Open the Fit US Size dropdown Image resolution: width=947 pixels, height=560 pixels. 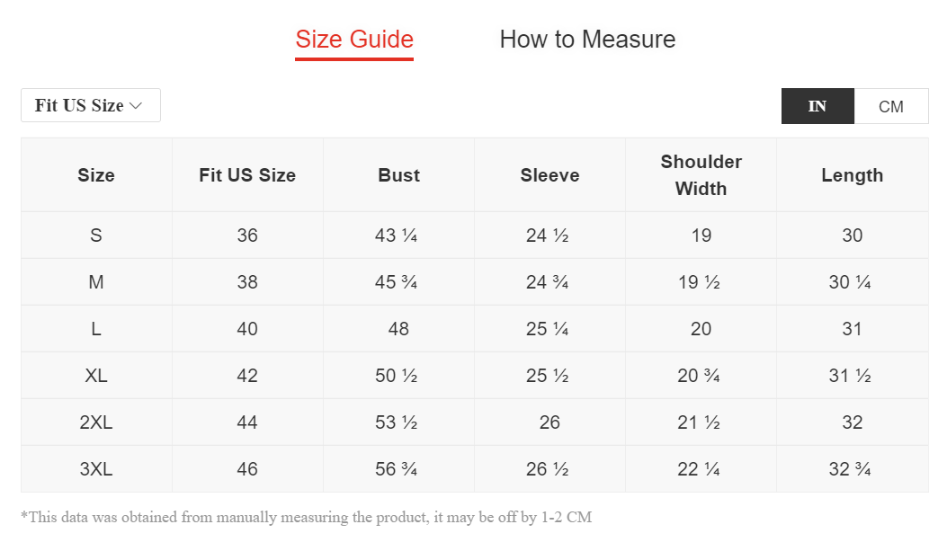coord(91,105)
